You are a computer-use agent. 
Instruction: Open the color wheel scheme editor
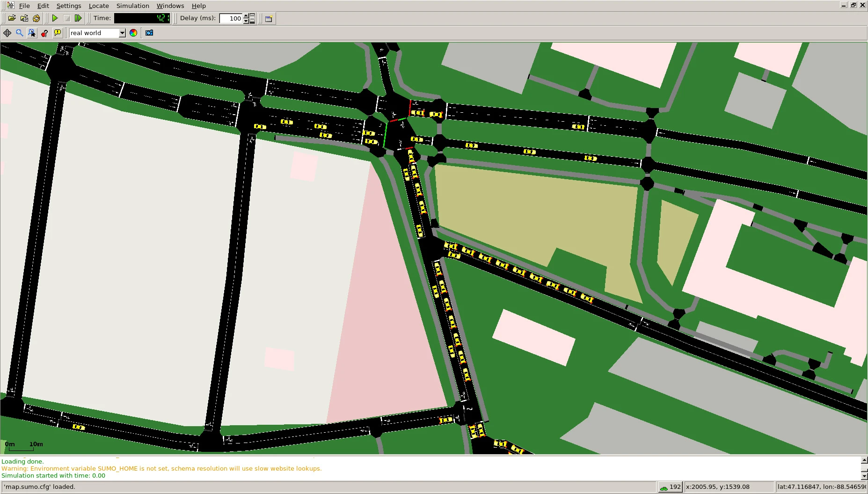point(133,33)
